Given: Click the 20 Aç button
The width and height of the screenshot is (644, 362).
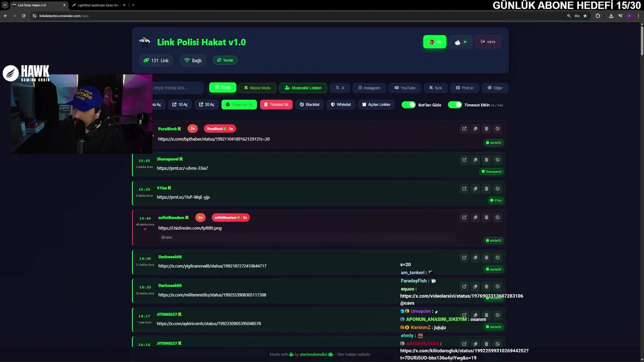Looking at the screenshot, I should click(206, 105).
